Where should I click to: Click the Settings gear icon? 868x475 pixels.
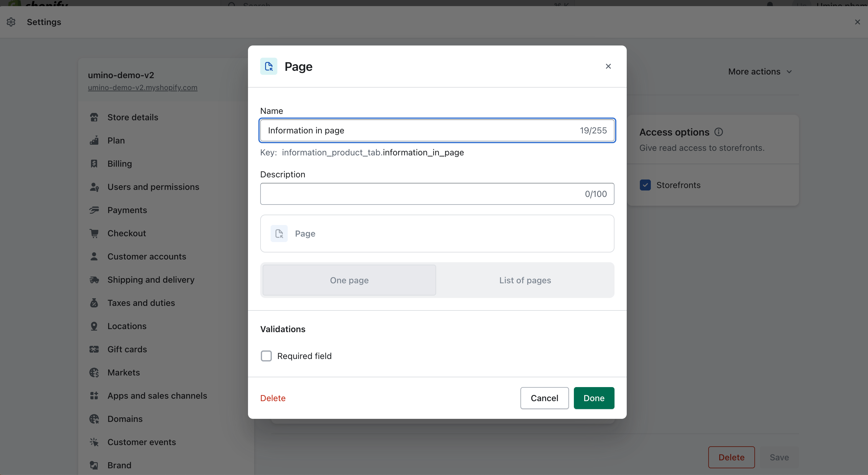11,22
